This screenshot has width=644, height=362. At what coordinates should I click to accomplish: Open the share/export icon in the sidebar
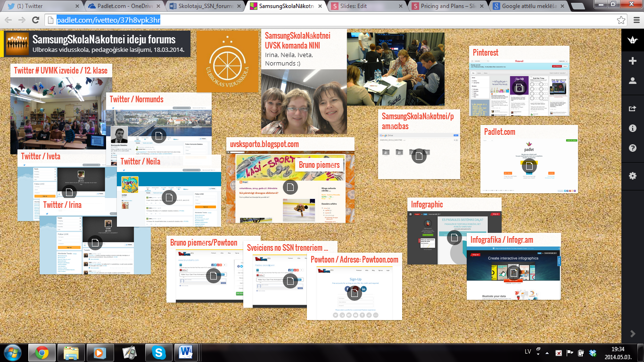pos(633,108)
